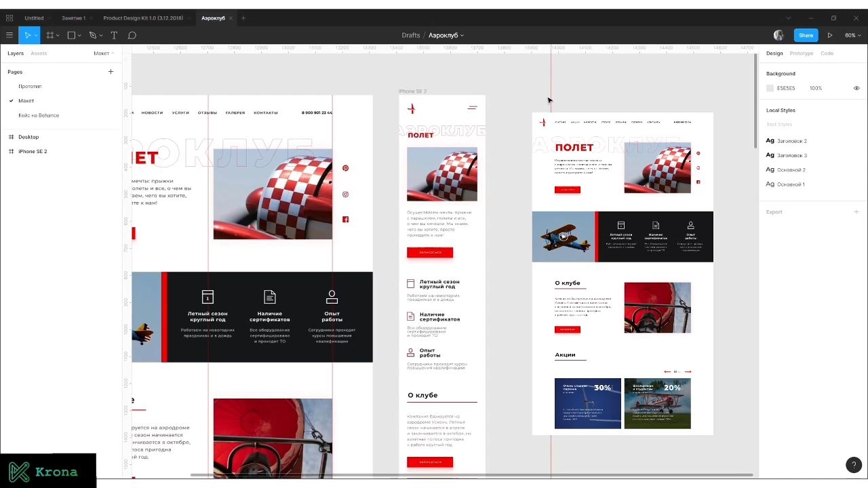Open the Assets panel tab
Image resolution: width=868 pixels, height=488 pixels.
(39, 54)
